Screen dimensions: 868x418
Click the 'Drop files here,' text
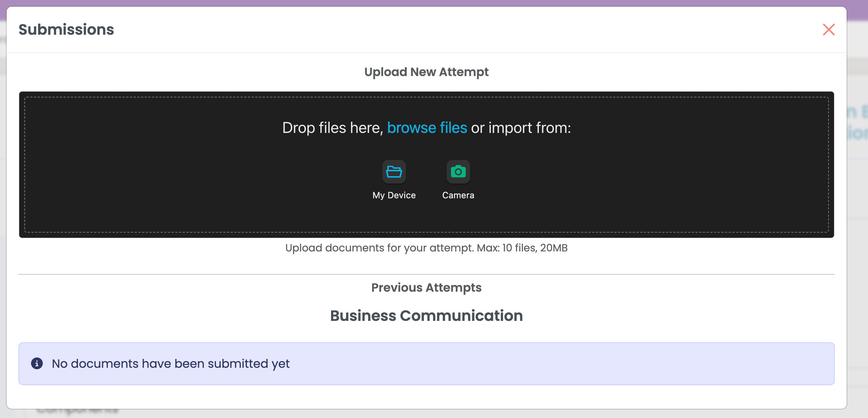(333, 128)
